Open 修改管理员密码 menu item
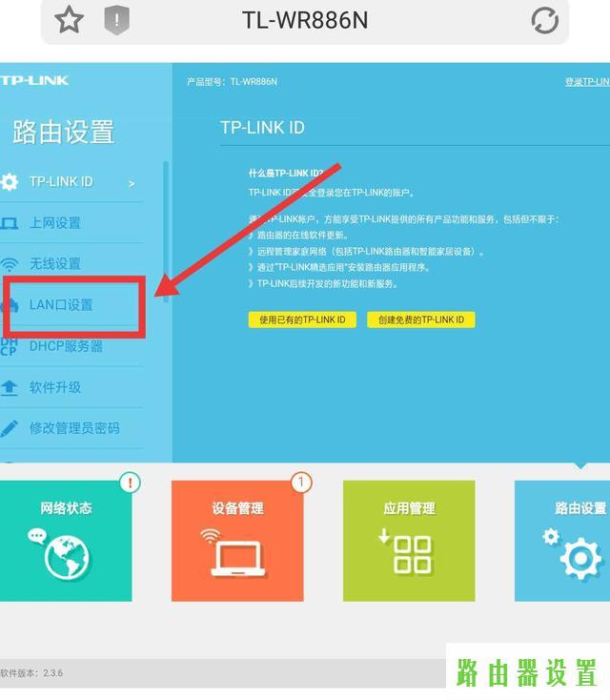This screenshot has height=700, width=610. [x=74, y=428]
